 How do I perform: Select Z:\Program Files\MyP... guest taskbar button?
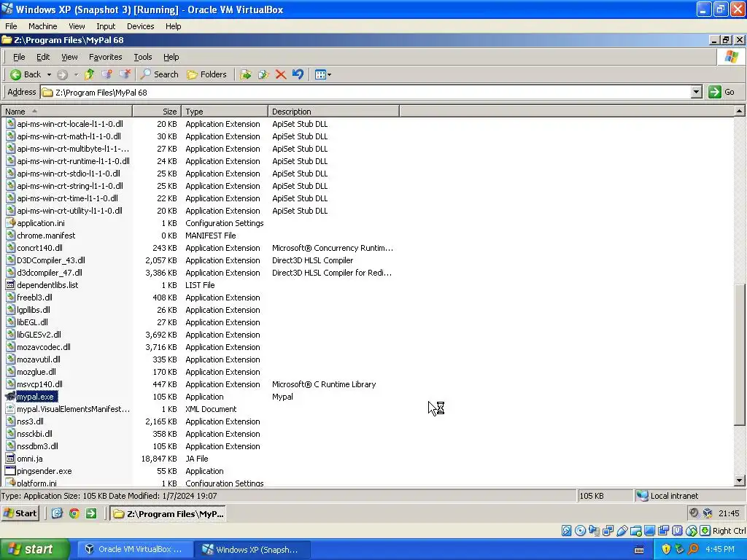click(169, 514)
